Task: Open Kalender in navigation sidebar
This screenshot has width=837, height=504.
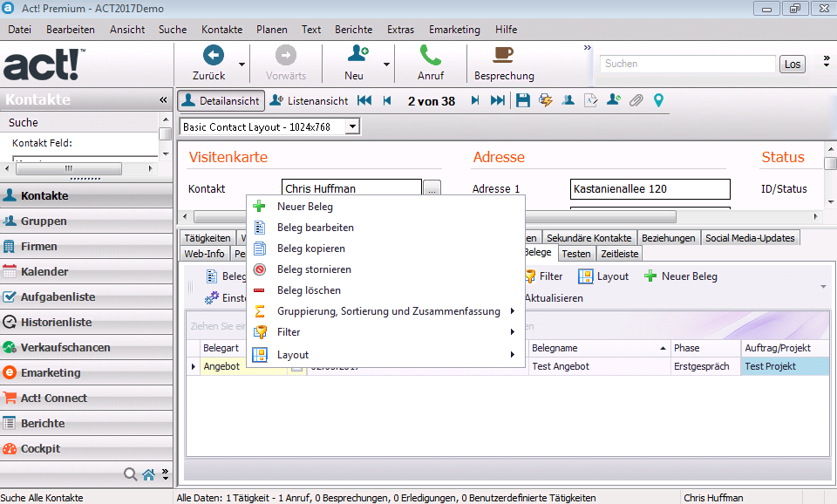Action: pyautogui.click(x=86, y=271)
